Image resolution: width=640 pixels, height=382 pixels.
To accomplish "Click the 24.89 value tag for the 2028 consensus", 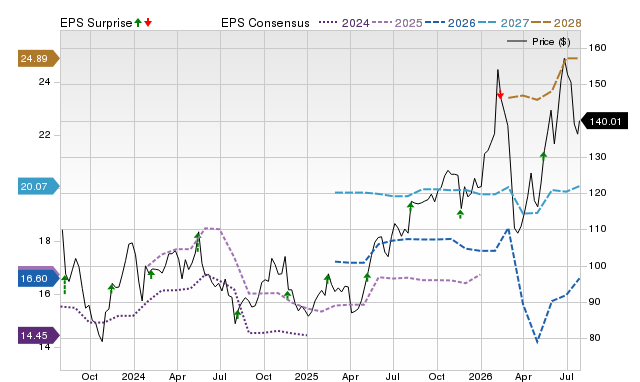I will [38, 58].
